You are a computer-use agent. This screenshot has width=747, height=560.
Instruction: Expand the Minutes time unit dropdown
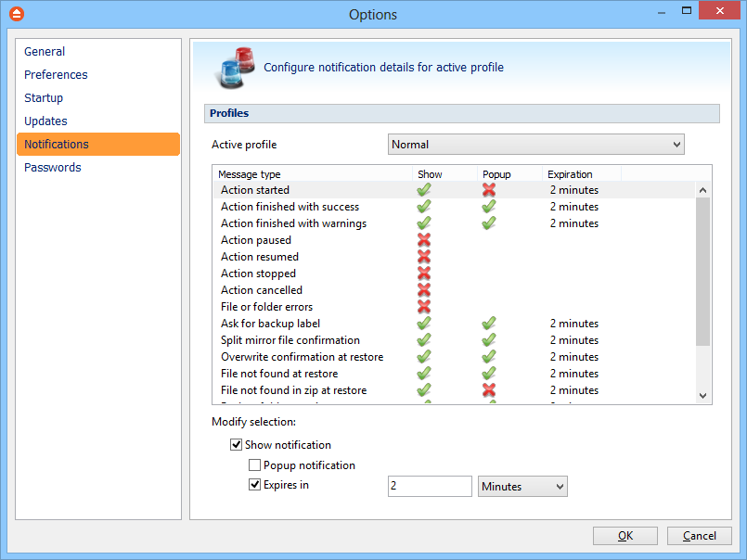522,487
